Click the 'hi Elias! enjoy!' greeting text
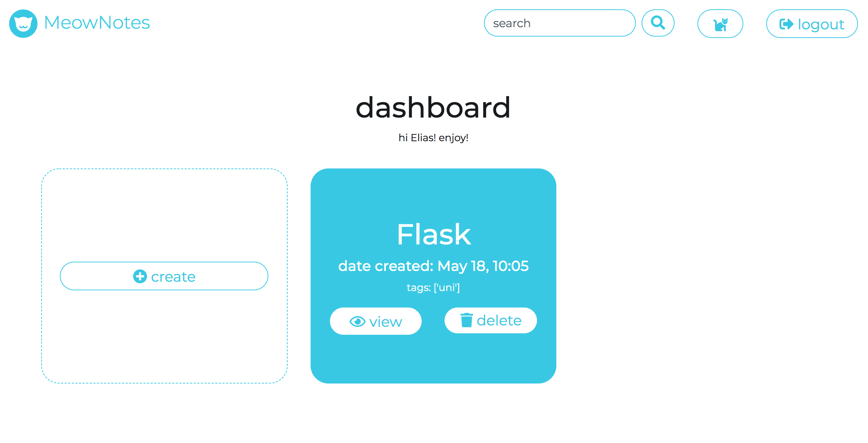The width and height of the screenshot is (868, 443). 433,138
